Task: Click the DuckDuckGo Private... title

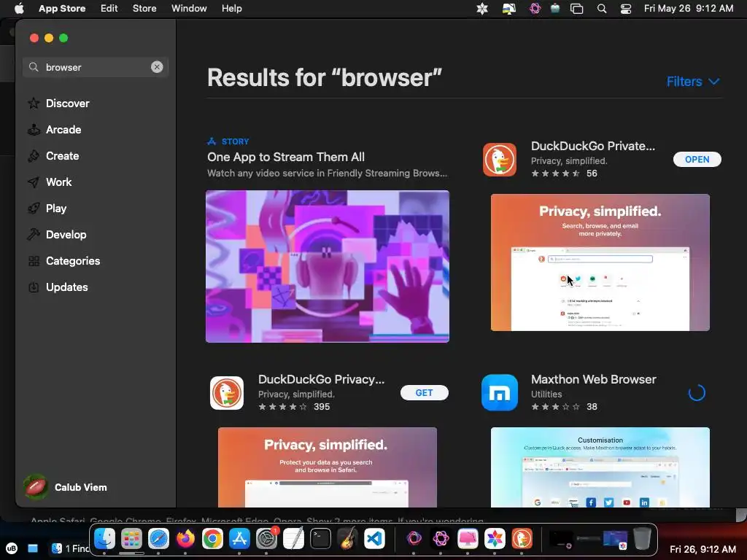Action: pos(592,146)
